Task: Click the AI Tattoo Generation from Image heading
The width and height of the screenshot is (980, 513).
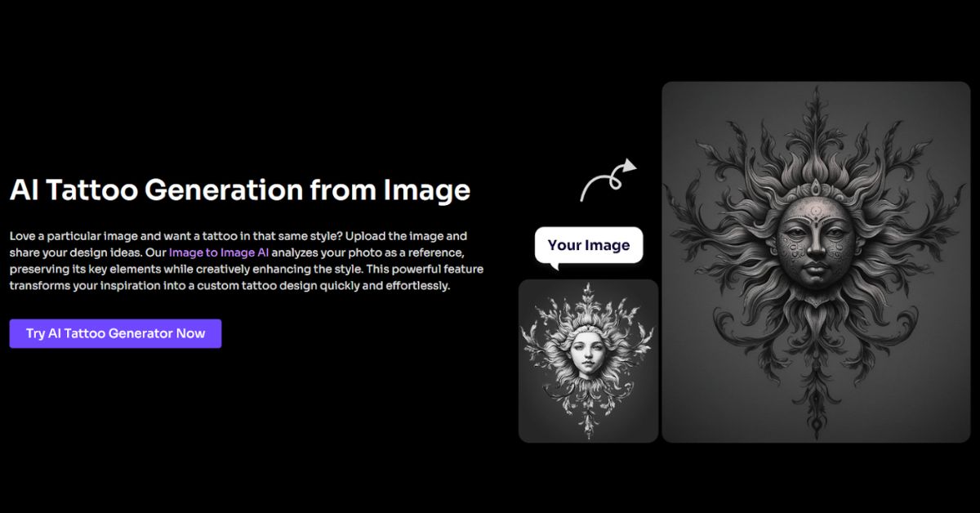Action: tap(239, 190)
